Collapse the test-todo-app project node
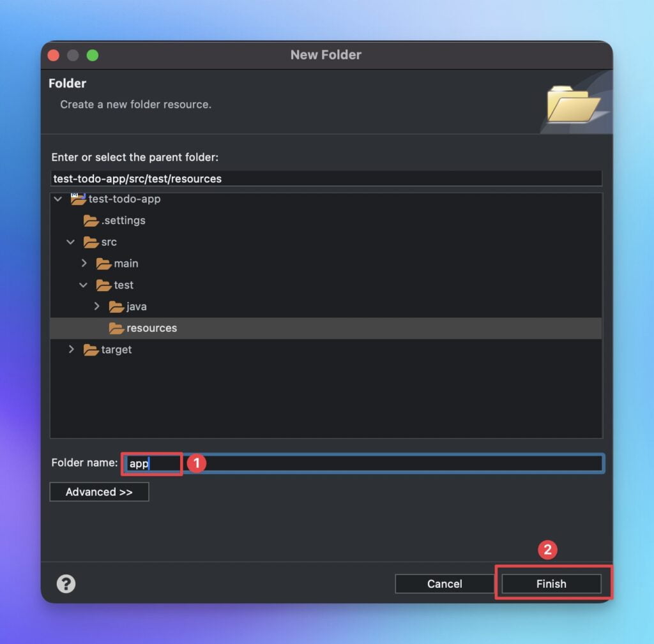The height and width of the screenshot is (644, 654). 58,199
